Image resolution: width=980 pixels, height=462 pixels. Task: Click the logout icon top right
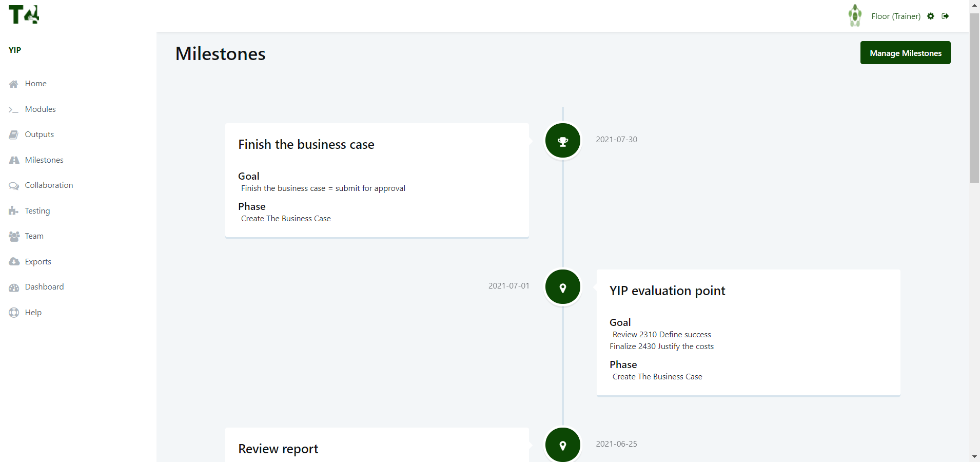click(947, 16)
